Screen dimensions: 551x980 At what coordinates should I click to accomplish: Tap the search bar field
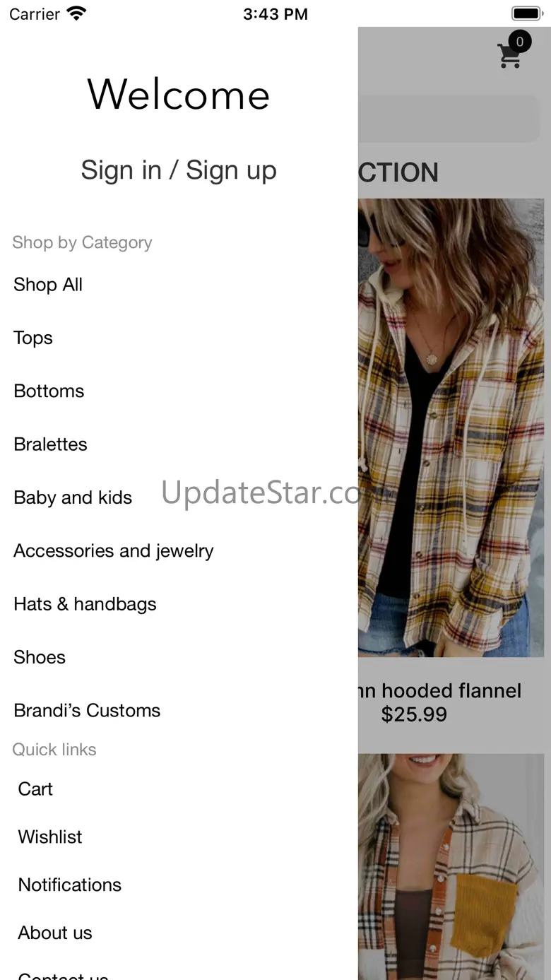pyautogui.click(x=449, y=118)
